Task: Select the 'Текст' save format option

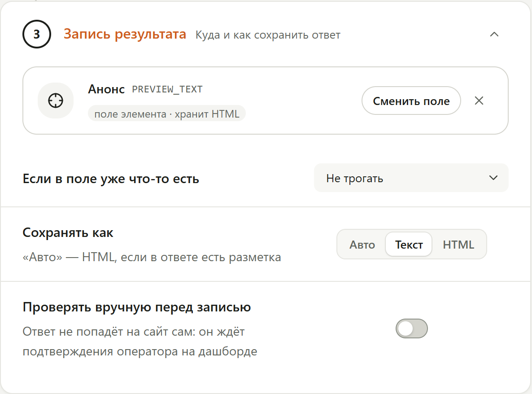Action: 409,245
